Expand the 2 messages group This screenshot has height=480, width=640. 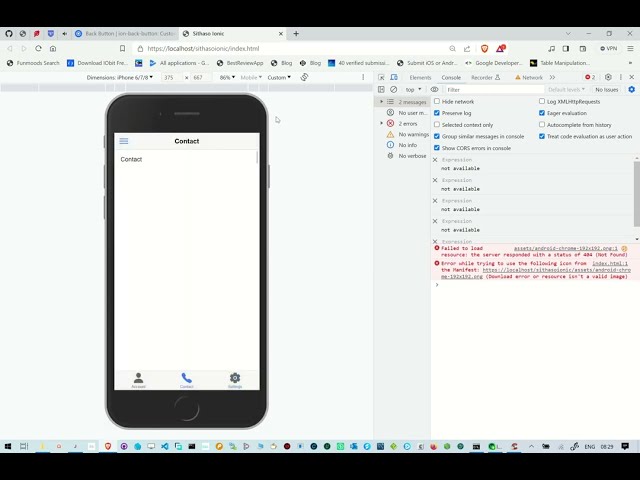[382, 102]
